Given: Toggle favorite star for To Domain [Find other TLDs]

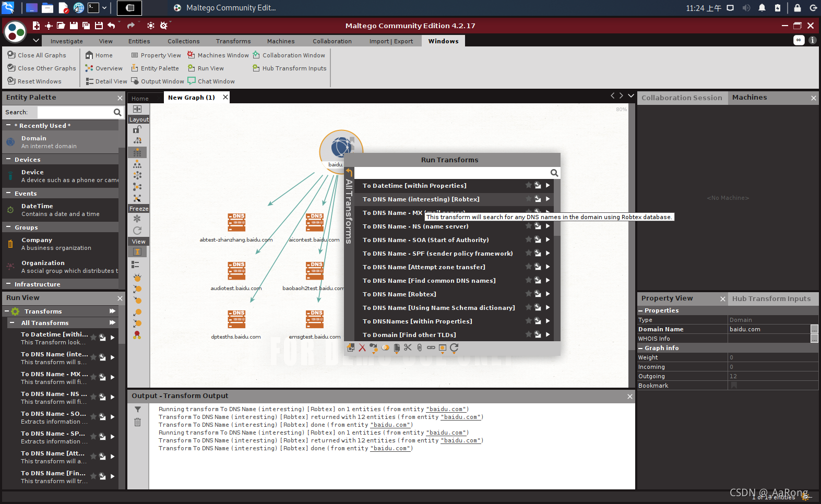Looking at the screenshot, I should coord(528,334).
